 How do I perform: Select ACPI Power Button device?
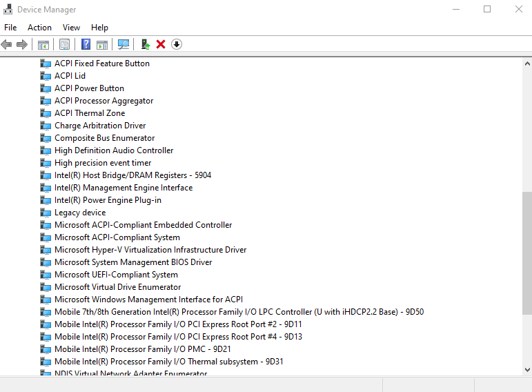pos(89,88)
